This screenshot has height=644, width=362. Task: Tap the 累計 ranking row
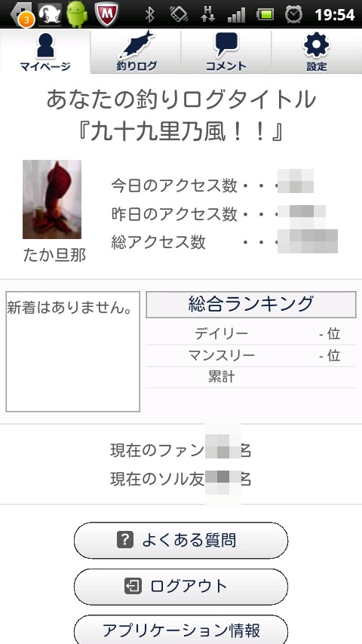coord(251,377)
